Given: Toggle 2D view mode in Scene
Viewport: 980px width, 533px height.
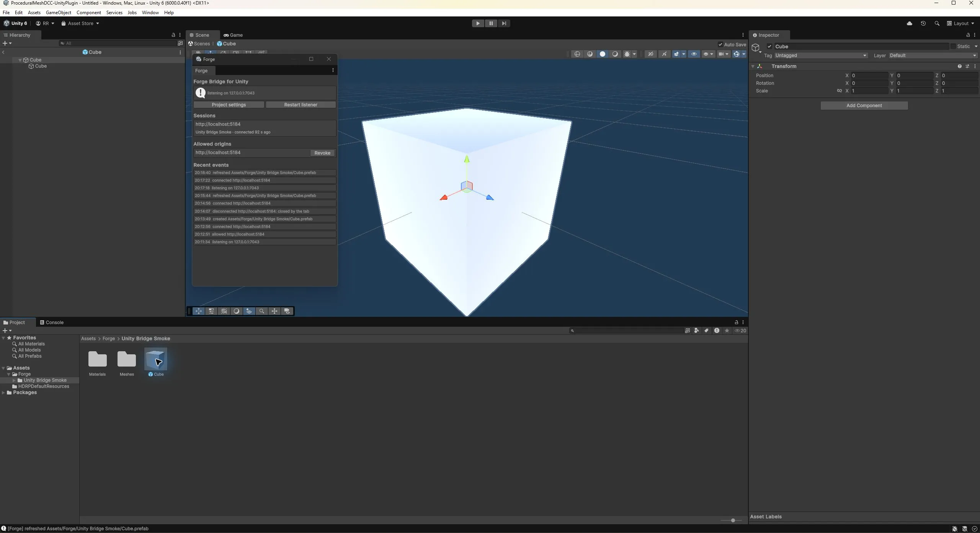Looking at the screenshot, I should pyautogui.click(x=651, y=54).
